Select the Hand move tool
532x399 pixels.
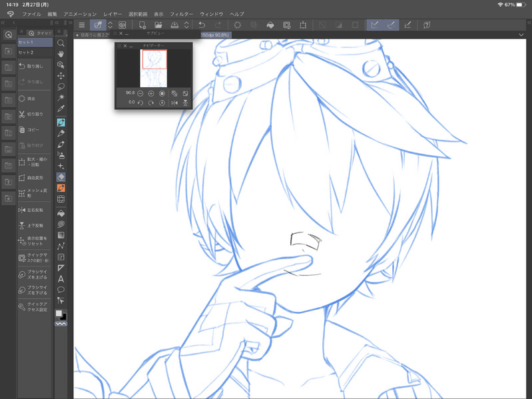[61, 54]
